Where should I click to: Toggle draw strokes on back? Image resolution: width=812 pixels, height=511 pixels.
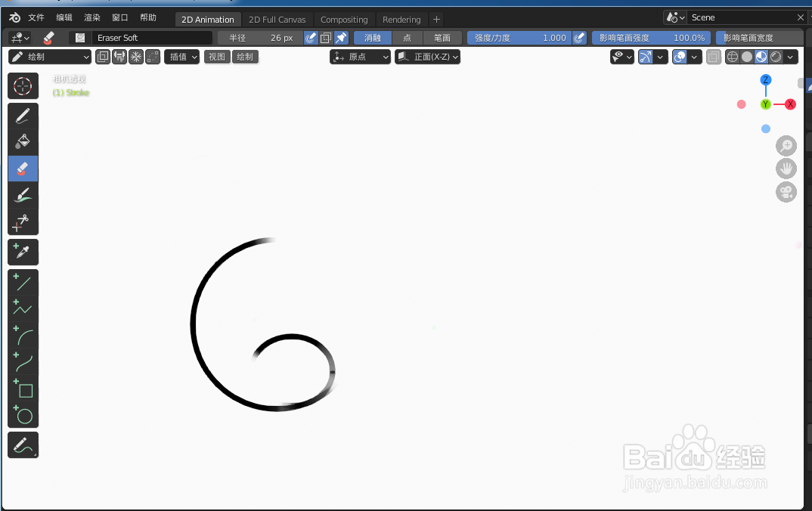coord(119,57)
